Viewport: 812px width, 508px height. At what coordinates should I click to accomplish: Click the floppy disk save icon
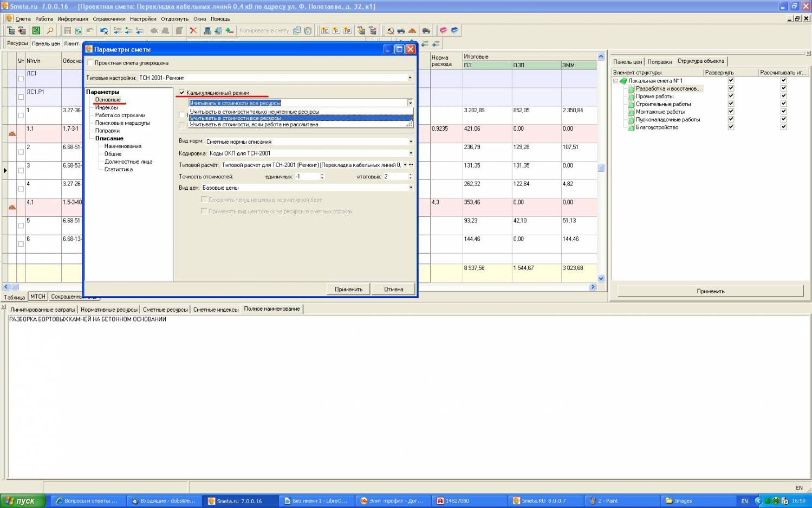68,31
